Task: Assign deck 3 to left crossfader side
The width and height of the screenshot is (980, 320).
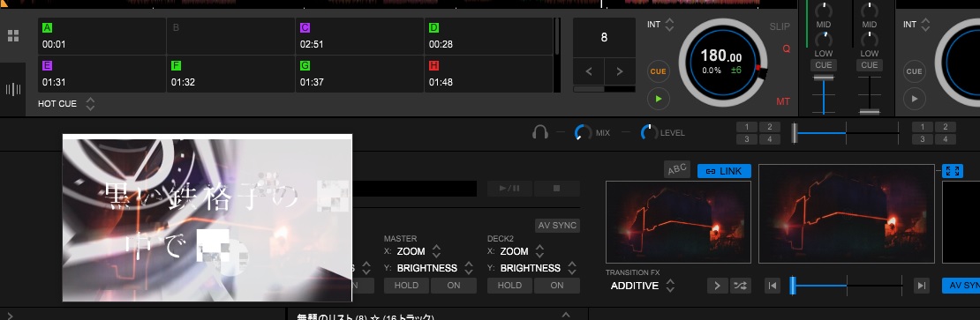Action: [x=747, y=139]
